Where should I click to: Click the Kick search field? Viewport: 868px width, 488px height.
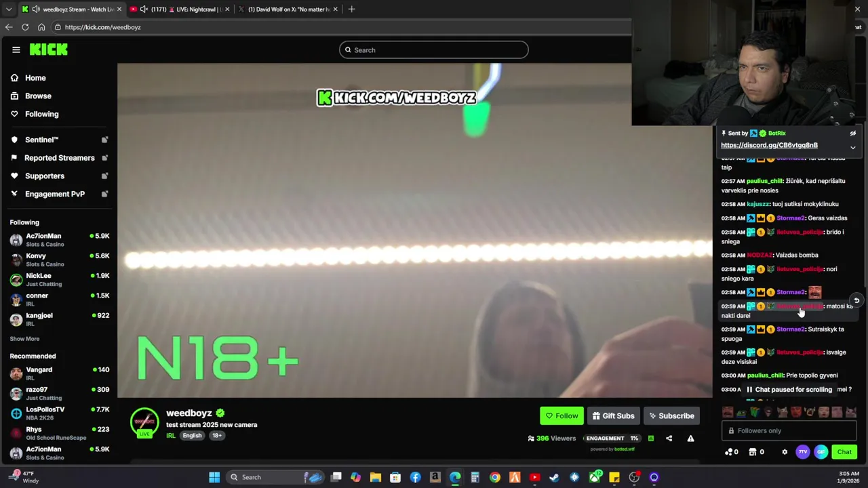pyautogui.click(x=433, y=49)
